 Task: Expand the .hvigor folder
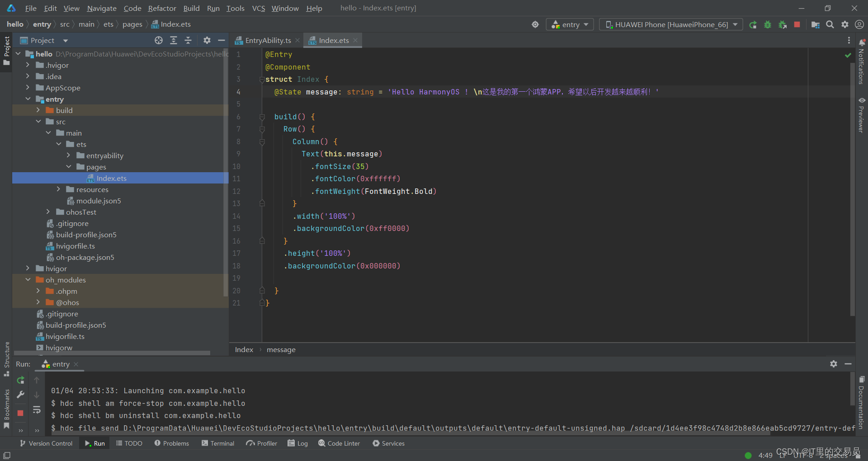click(x=28, y=65)
